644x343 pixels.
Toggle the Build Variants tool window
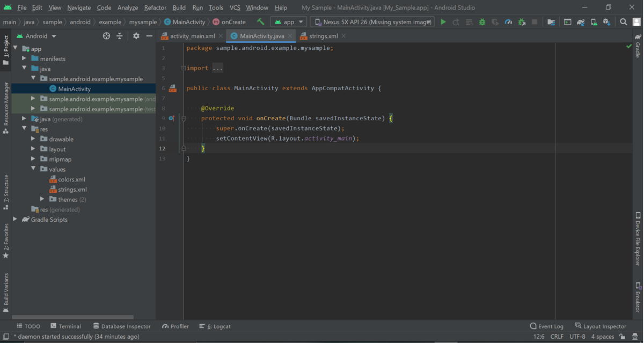click(x=6, y=293)
